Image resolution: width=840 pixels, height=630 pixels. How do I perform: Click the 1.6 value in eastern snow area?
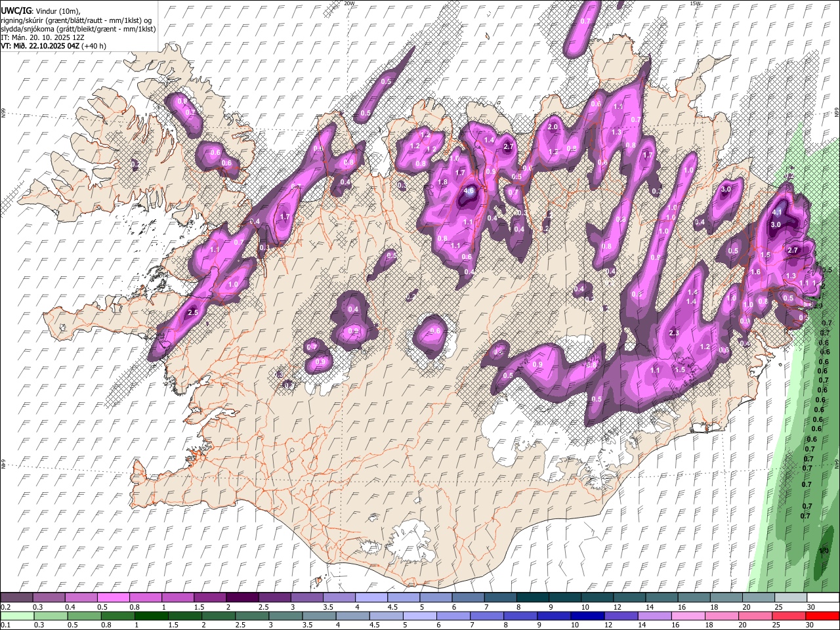pyautogui.click(x=755, y=272)
